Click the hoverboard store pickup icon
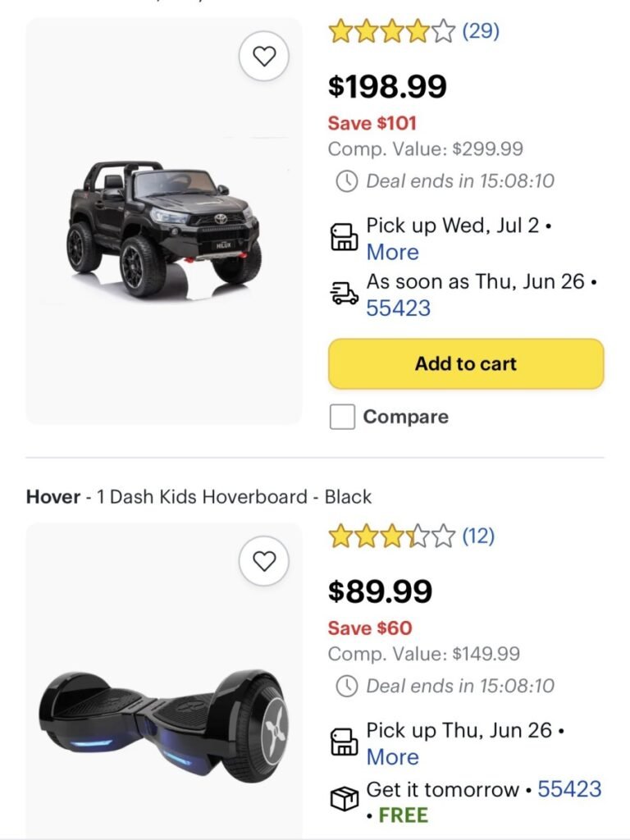The height and width of the screenshot is (840, 630). pyautogui.click(x=345, y=742)
